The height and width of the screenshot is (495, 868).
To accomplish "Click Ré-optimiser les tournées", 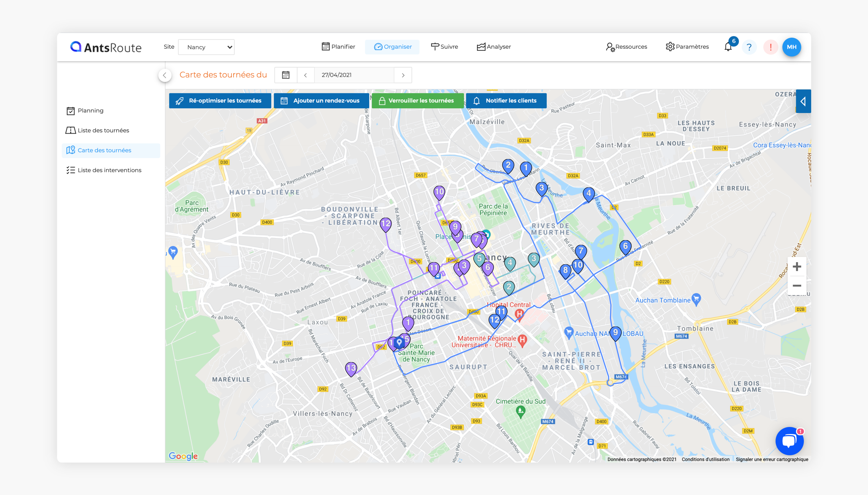I will [x=220, y=100].
